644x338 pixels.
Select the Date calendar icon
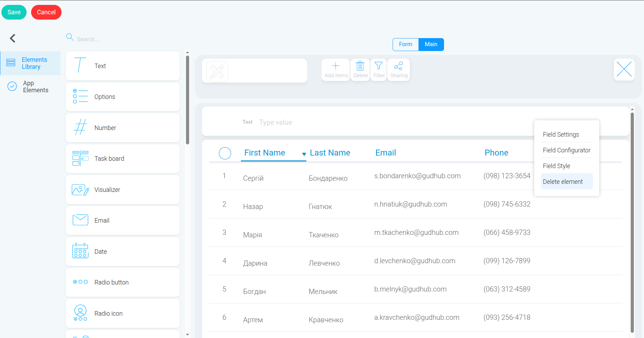tap(80, 251)
